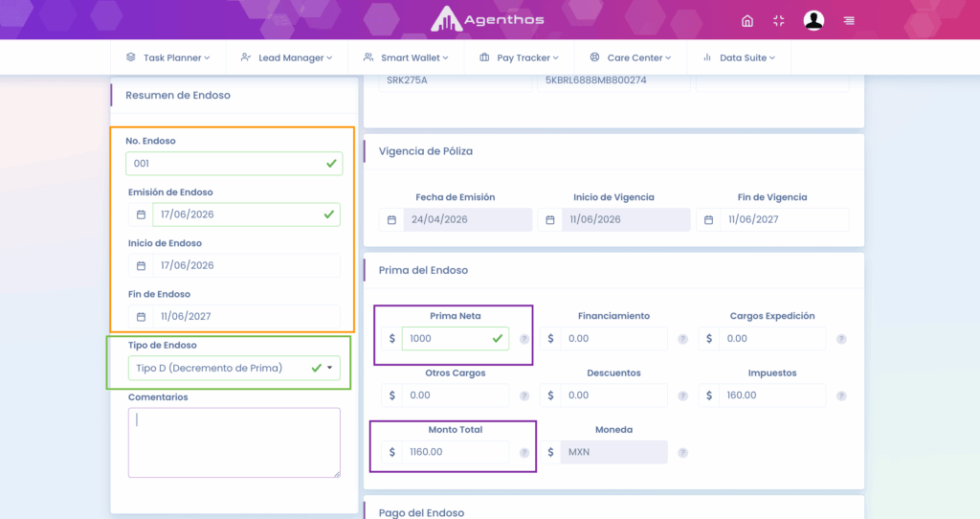The width and height of the screenshot is (980, 519).
Task: Click the Vigencia de Póliza heading
Action: (x=426, y=151)
